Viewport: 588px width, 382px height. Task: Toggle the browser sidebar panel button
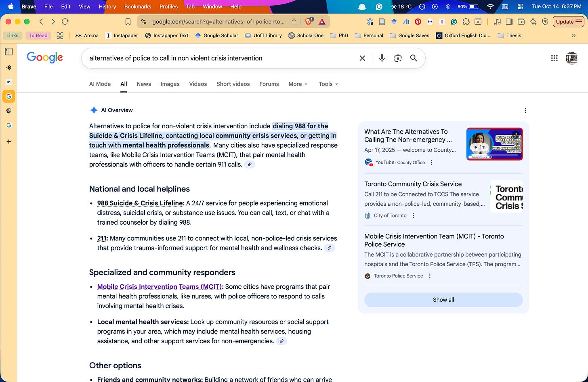coord(509,22)
